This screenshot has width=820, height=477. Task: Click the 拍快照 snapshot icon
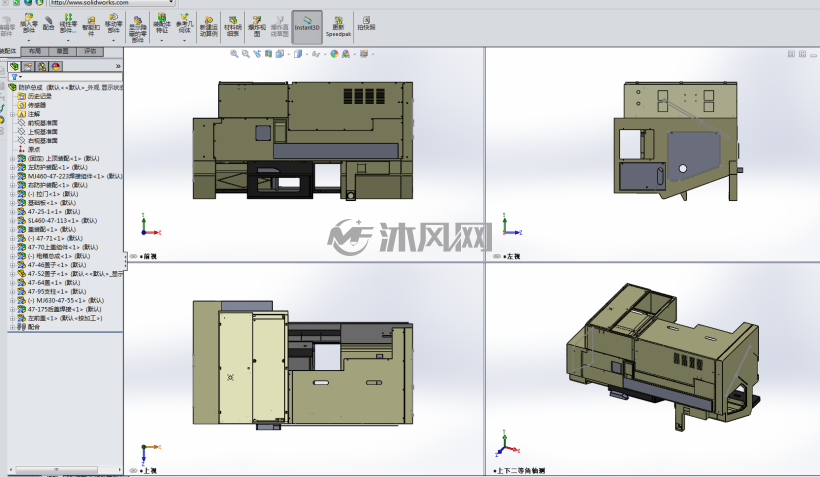click(366, 23)
